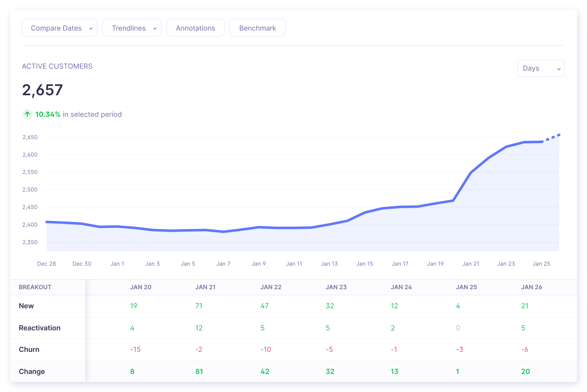This screenshot has height=392, width=587.
Task: Click the Jan 21 x-axis label
Action: coord(470,264)
